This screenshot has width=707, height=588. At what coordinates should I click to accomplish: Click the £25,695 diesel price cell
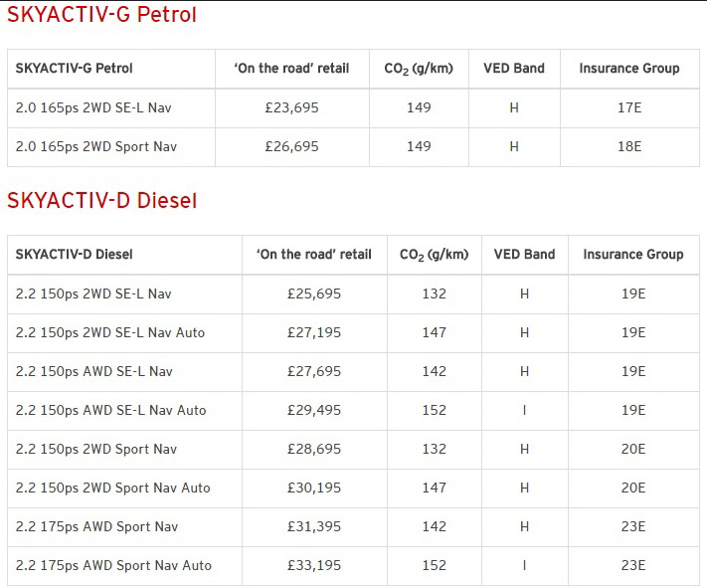(313, 294)
